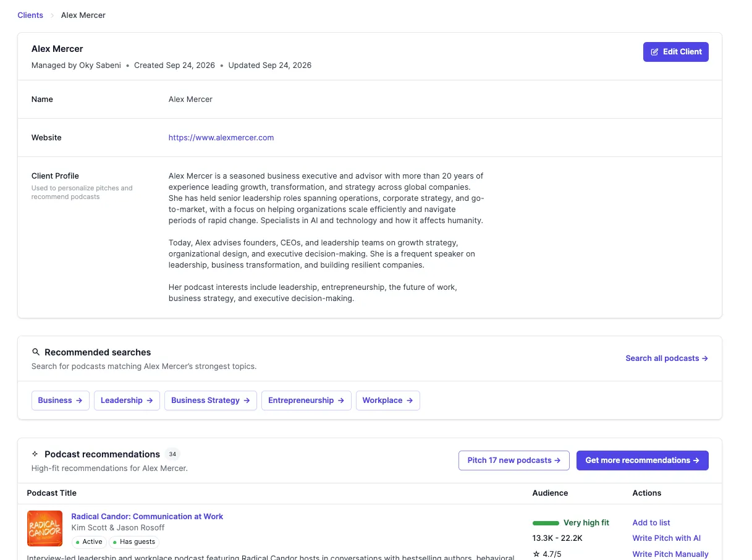Click the Alex Mercer card heading
This screenshot has height=560, width=752.
point(57,49)
